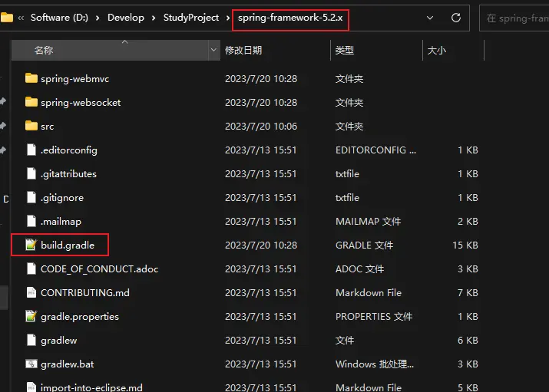Click the search box in spring-framework folder

coord(514,18)
